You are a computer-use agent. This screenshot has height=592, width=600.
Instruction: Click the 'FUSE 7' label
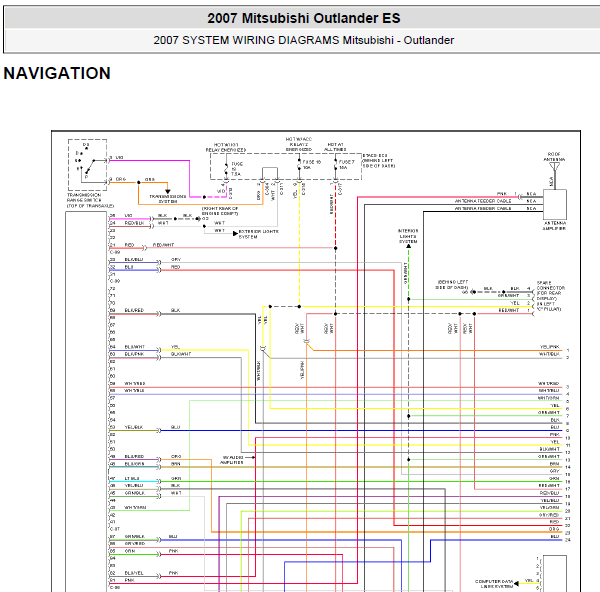(347, 162)
